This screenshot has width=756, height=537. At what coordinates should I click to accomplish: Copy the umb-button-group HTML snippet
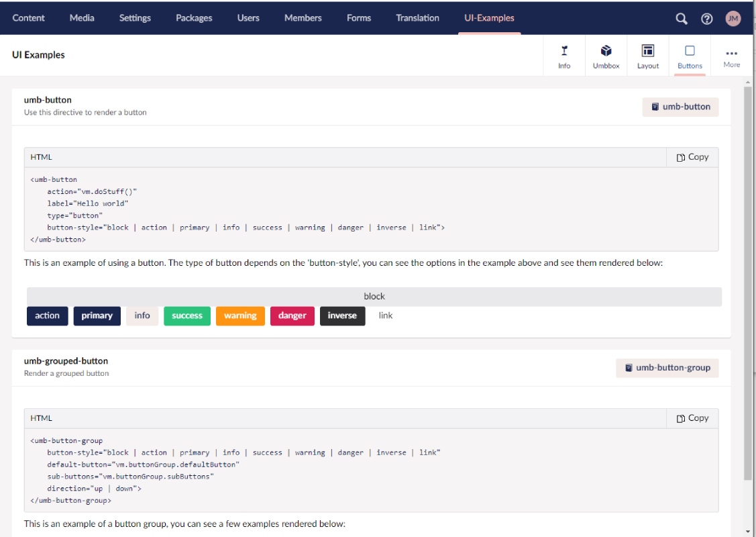[692, 418]
